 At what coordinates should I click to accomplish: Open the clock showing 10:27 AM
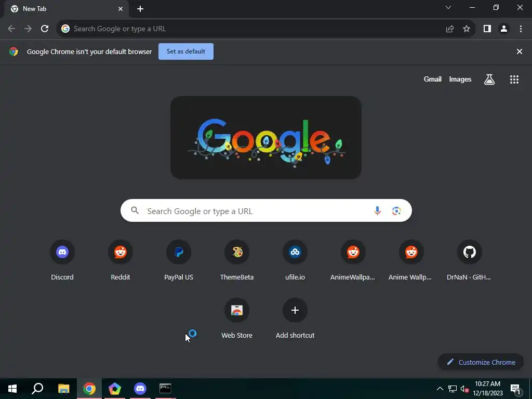(x=487, y=389)
